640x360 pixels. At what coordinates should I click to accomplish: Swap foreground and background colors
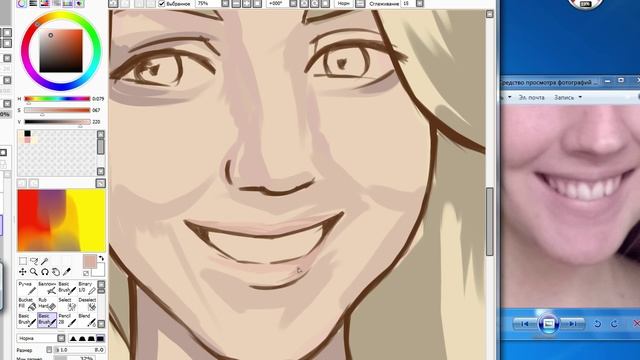click(101, 258)
